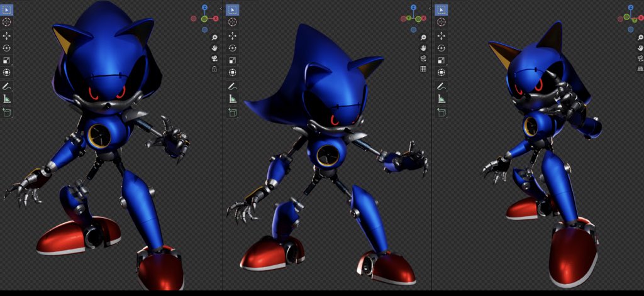Activate the Scale tool in right viewport
This screenshot has width=644, height=296.
(441, 60)
